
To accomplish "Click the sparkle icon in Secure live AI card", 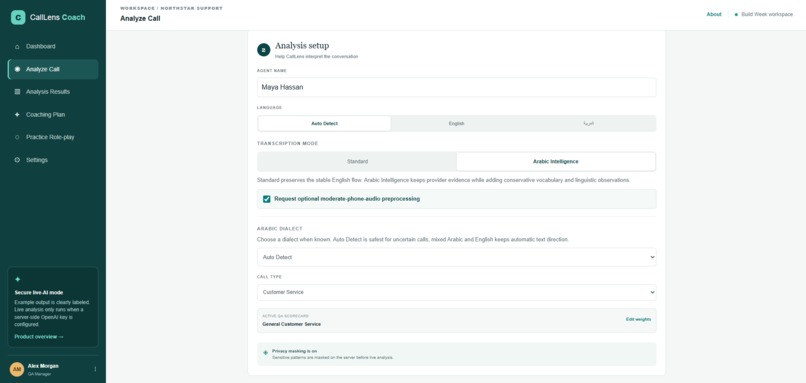I will (17, 279).
